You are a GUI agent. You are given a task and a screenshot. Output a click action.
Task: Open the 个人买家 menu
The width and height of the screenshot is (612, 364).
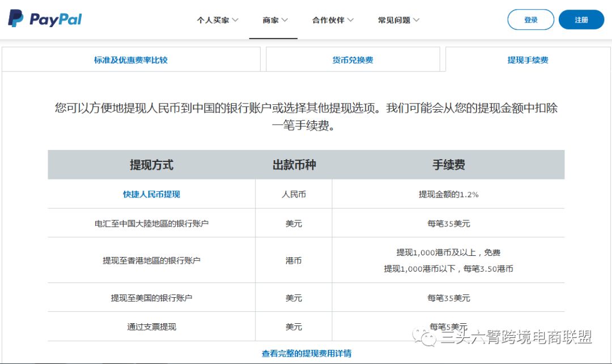tap(218, 20)
